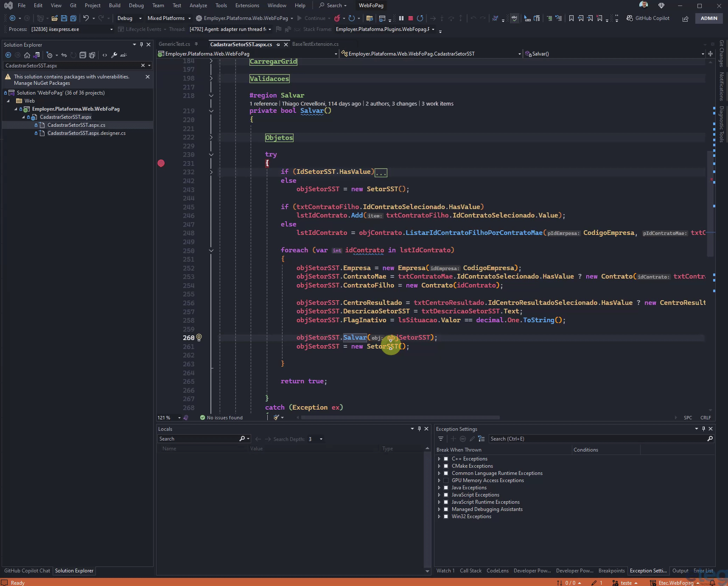Open GitHub Copilot from the toolbar
Screen dimensions: 728x586
click(648, 18)
